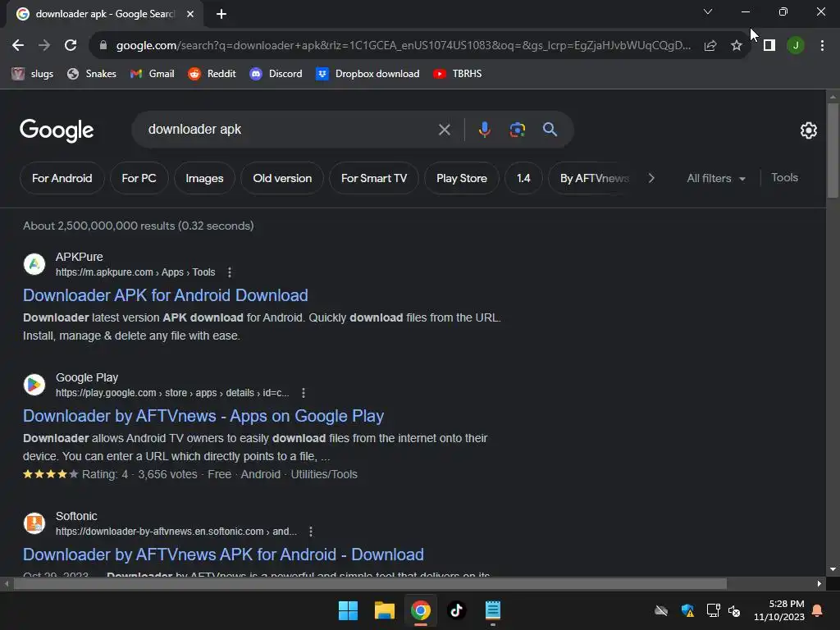Image resolution: width=840 pixels, height=630 pixels.
Task: Open File Explorer from taskbar
Action: point(384,610)
